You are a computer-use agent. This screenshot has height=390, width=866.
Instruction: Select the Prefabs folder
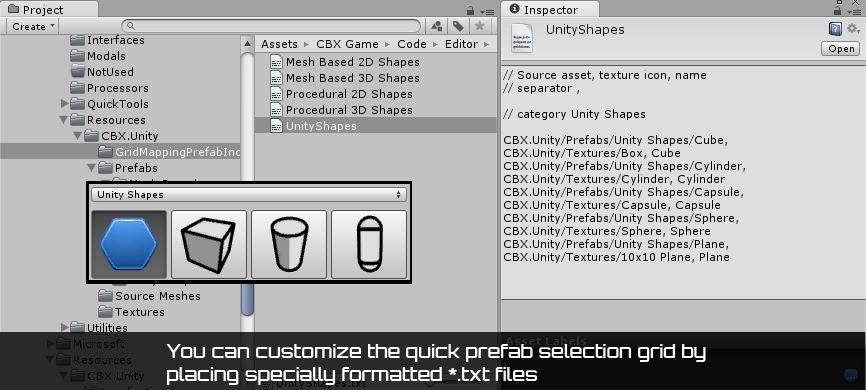click(x=136, y=168)
